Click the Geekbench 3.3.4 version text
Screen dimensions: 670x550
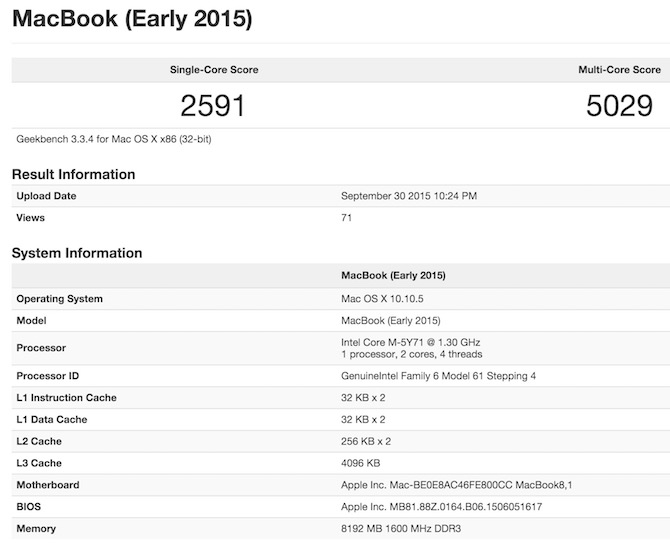point(114,139)
